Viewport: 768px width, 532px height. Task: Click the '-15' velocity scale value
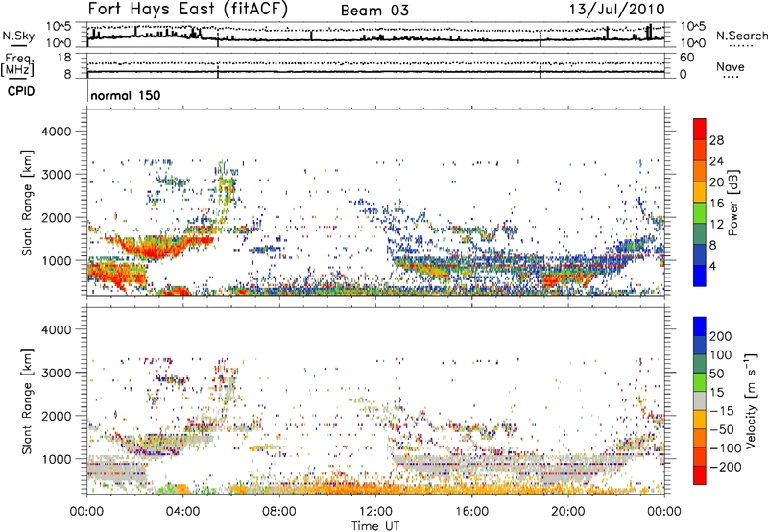coord(721,411)
